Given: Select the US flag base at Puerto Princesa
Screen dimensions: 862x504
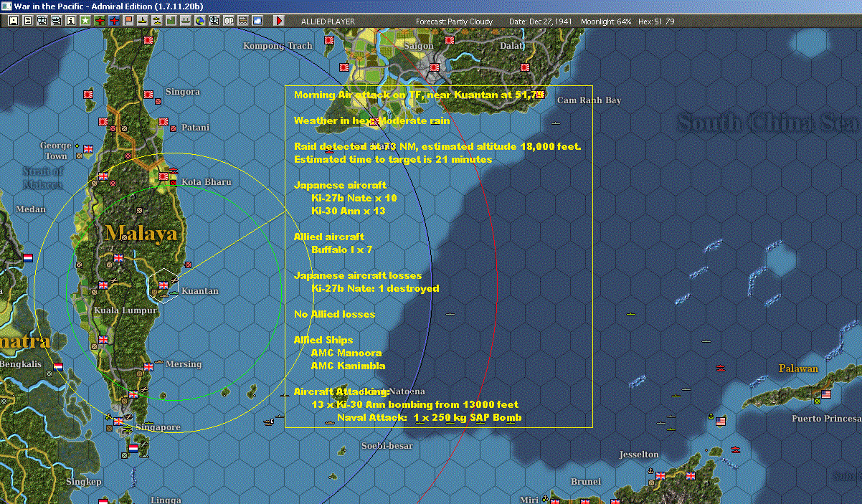Looking at the screenshot, I should point(825,394).
